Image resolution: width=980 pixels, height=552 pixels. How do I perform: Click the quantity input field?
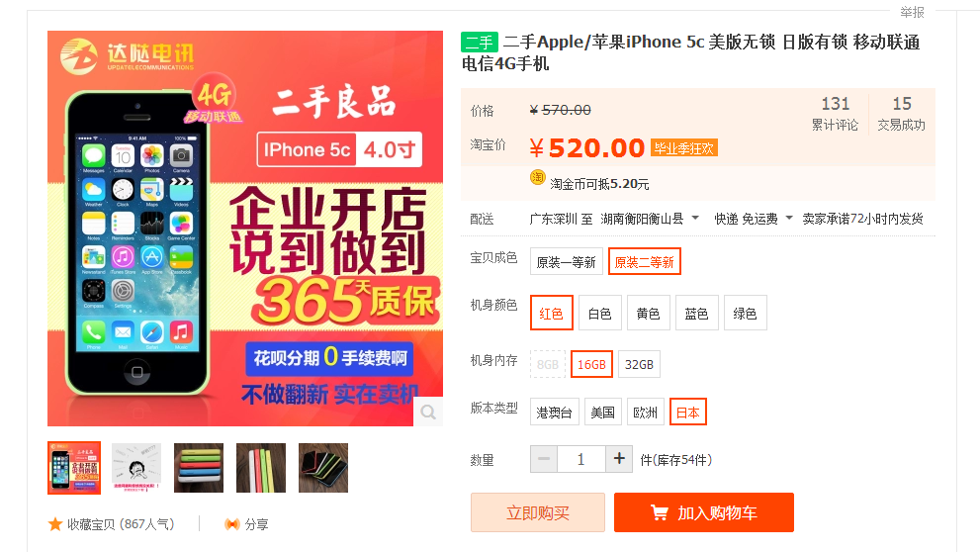click(581, 459)
